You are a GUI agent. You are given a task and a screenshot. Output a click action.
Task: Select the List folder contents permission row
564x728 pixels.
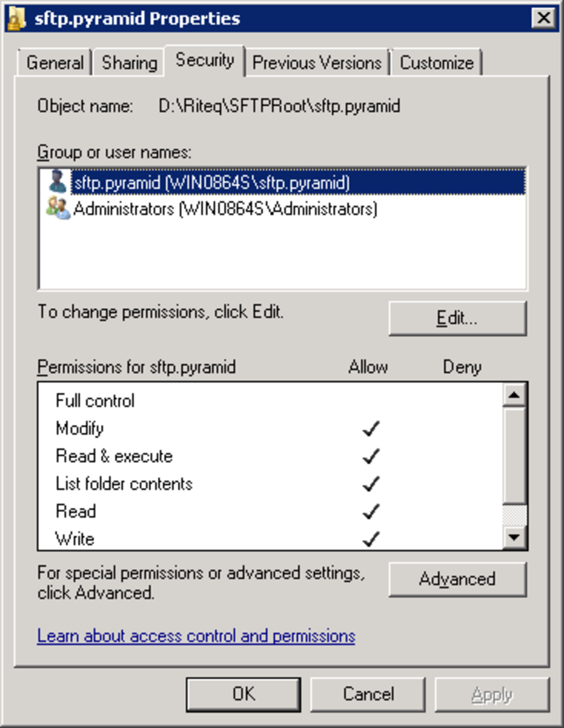tap(123, 484)
